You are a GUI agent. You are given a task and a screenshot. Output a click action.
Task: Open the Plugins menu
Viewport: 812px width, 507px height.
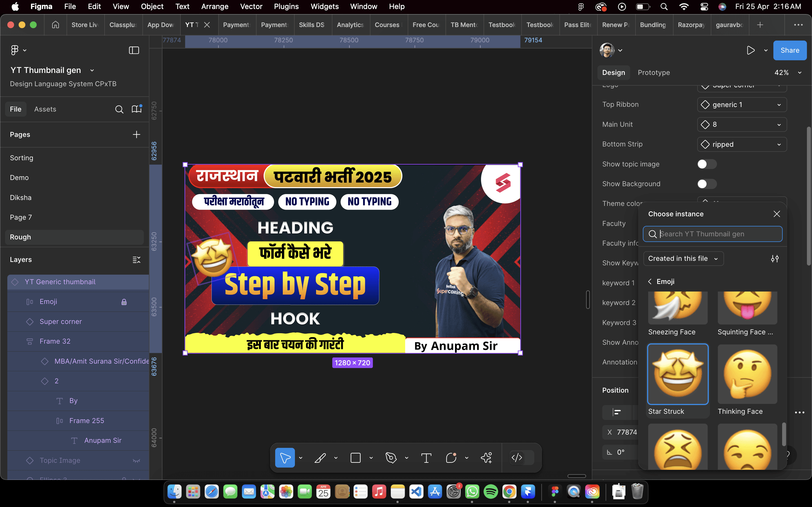point(286,6)
